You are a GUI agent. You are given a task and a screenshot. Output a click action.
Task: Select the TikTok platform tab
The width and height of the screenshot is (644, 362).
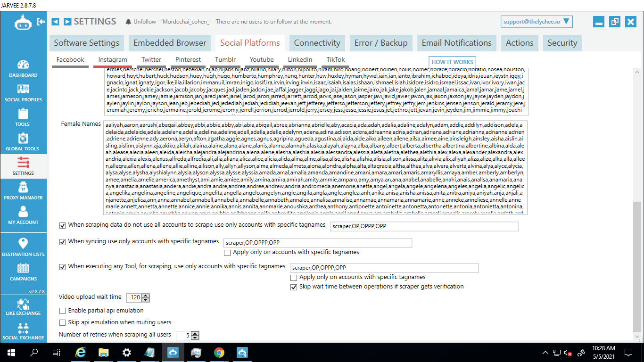click(336, 60)
